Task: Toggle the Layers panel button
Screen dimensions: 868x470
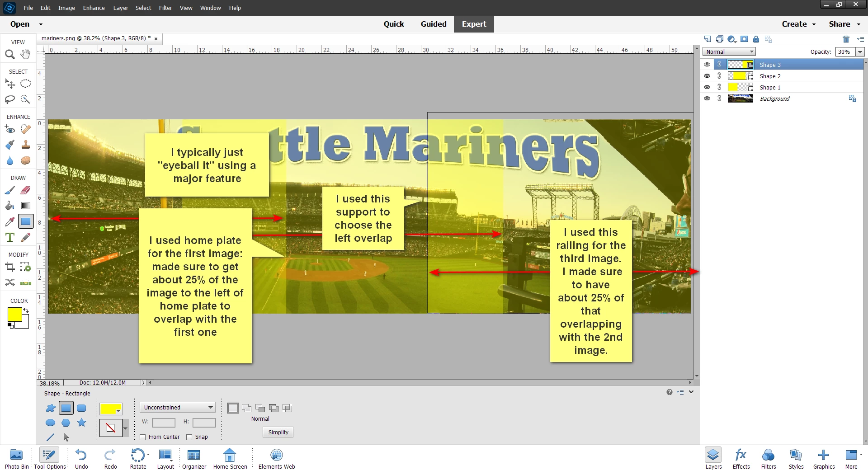Action: (713, 458)
